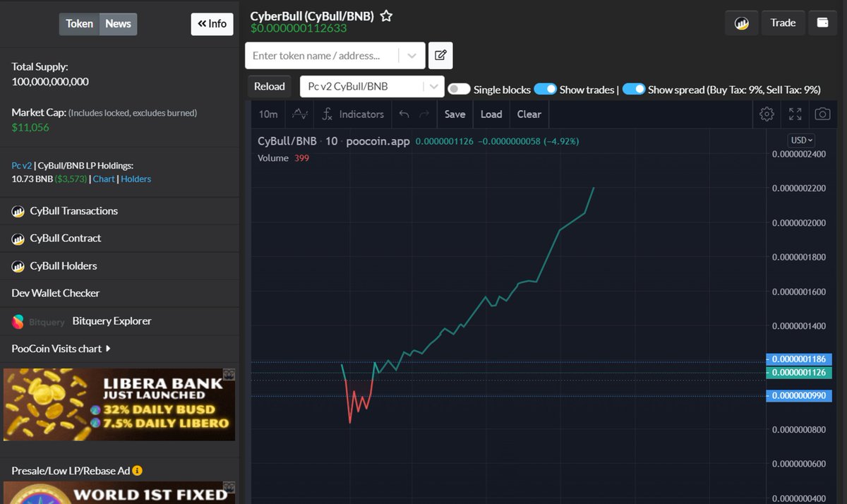This screenshot has width=847, height=504.
Task: Collapse the Info panel
Action: tap(212, 24)
